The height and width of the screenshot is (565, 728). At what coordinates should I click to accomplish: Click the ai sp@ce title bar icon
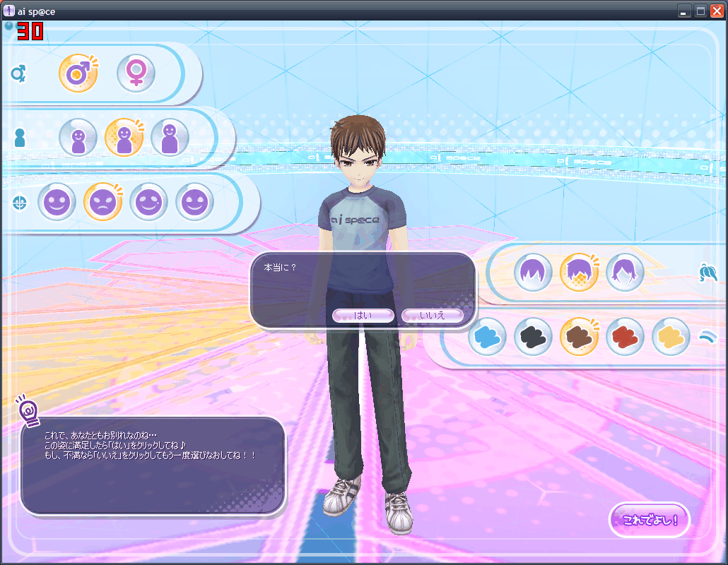point(8,11)
